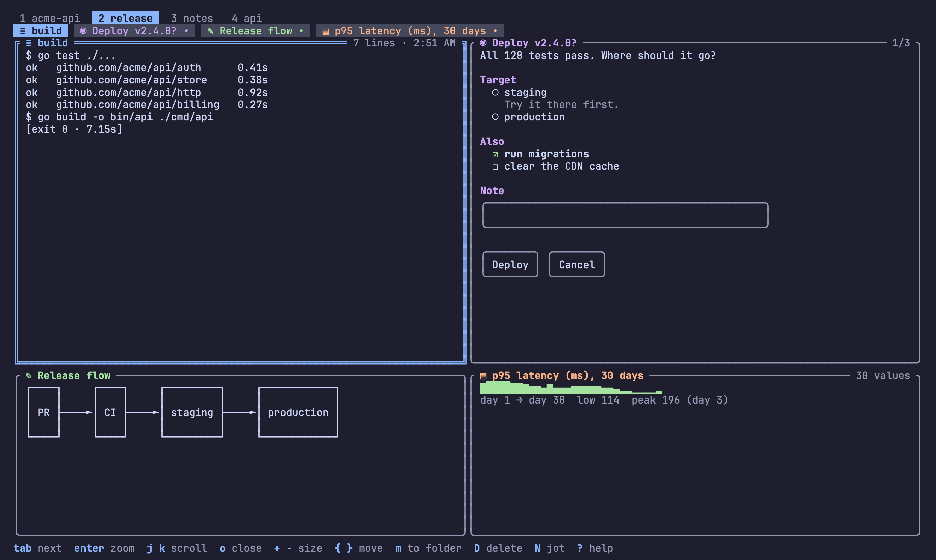
Task: Focus the Note input field
Action: [x=625, y=215]
